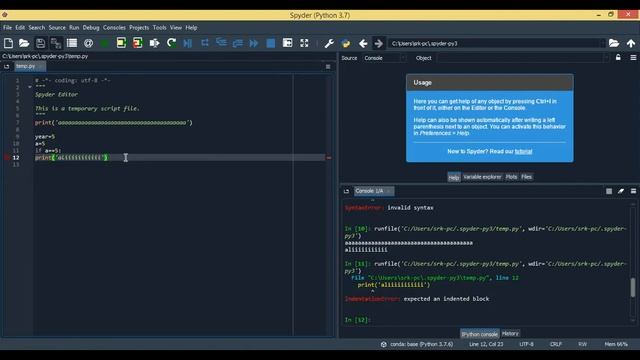Step into function debug icon
Viewport: 640px width, 360px height.
pyautogui.click(x=221, y=43)
